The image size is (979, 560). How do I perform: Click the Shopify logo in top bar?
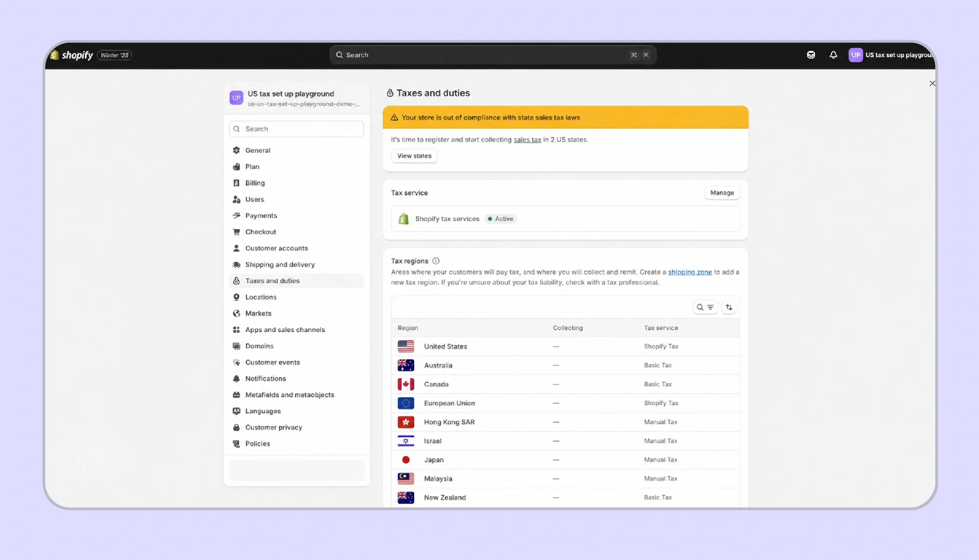[72, 55]
